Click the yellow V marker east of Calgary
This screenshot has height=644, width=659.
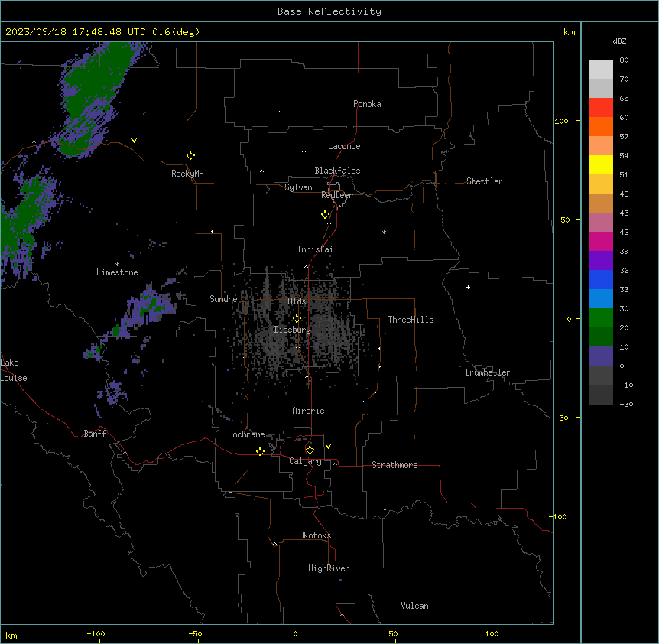tap(328, 447)
